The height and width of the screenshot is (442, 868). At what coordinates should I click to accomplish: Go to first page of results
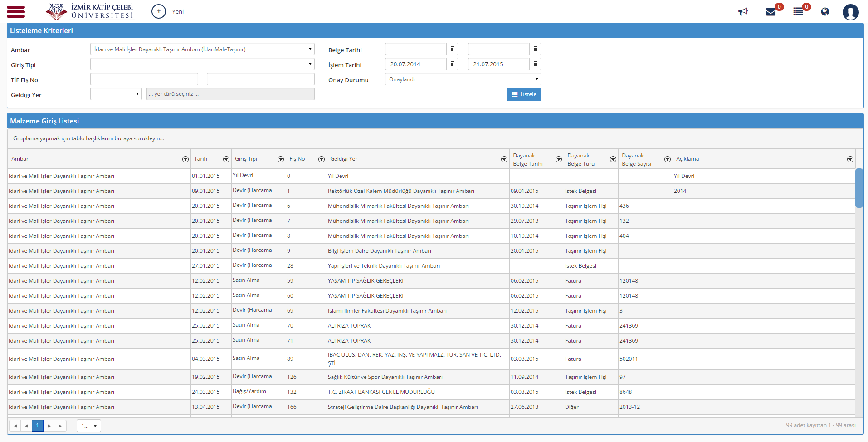click(15, 426)
